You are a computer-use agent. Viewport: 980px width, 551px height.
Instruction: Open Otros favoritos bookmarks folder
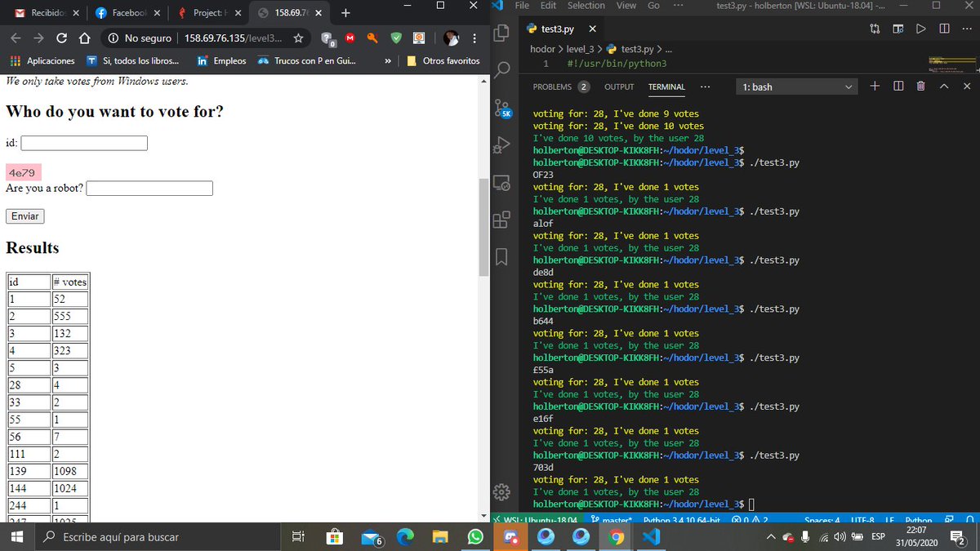click(x=443, y=61)
